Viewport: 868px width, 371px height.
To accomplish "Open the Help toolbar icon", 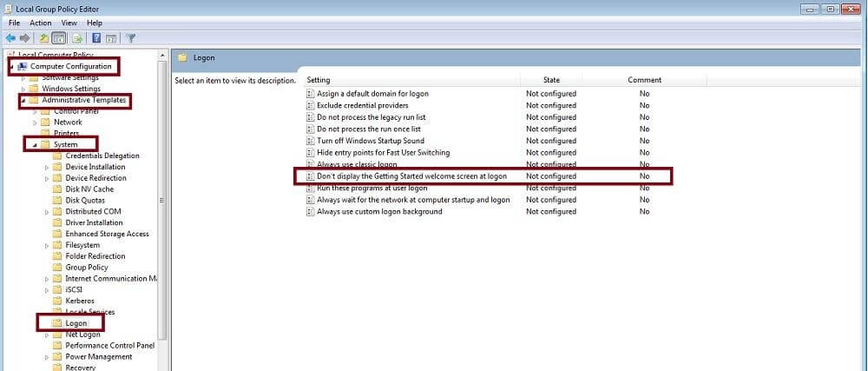I will [96, 38].
